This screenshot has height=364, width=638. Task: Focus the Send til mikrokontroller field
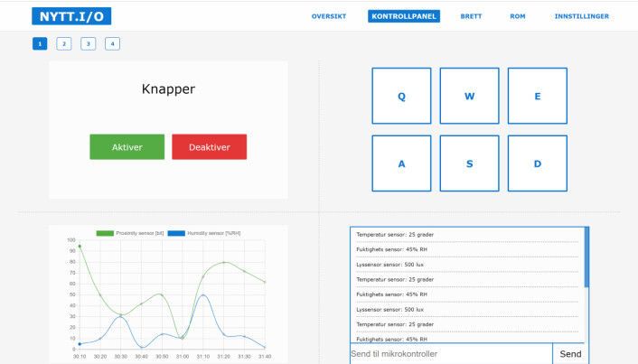pyautogui.click(x=451, y=354)
